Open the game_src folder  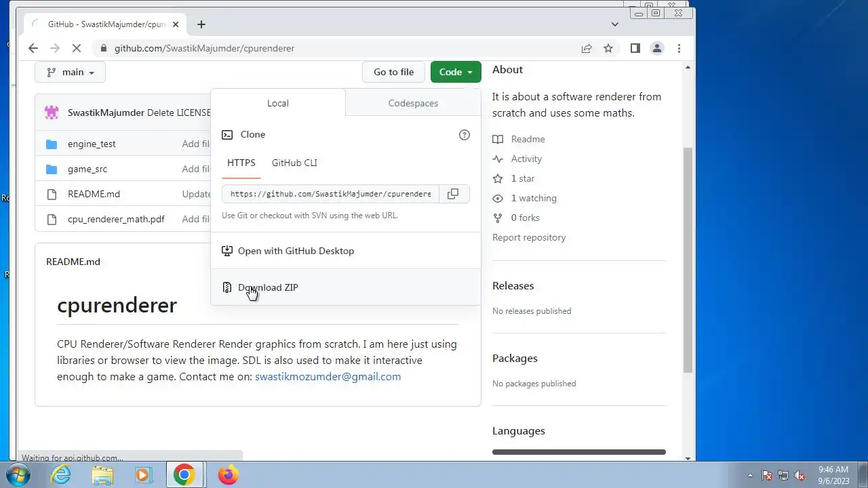pyautogui.click(x=87, y=169)
